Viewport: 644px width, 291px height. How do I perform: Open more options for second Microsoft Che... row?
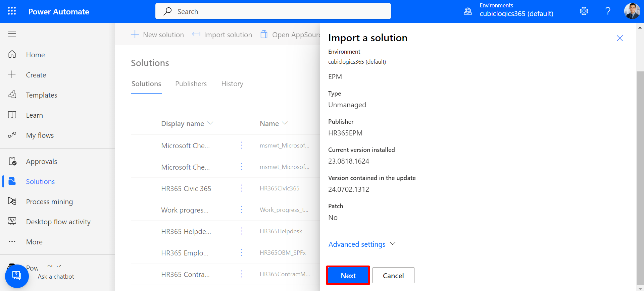242,167
